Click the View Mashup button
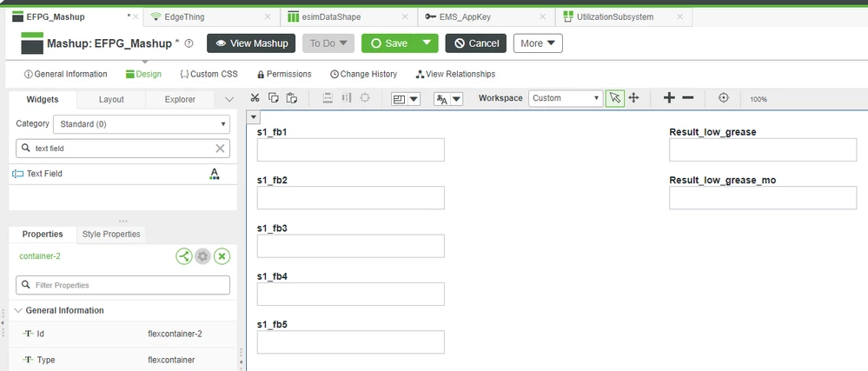 [252, 43]
